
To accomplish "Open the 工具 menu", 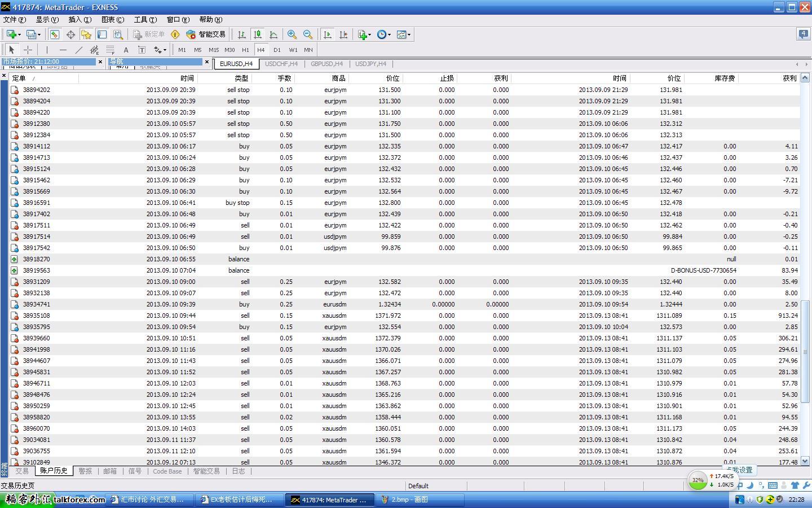I will [x=145, y=19].
